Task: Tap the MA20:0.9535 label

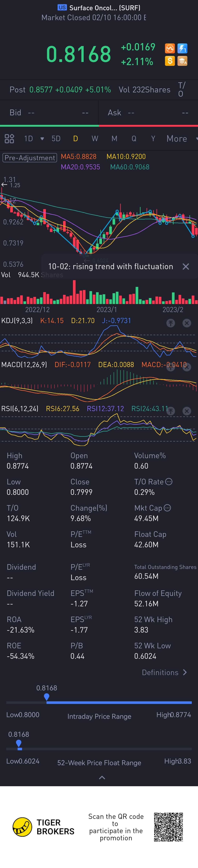Action: point(80,167)
